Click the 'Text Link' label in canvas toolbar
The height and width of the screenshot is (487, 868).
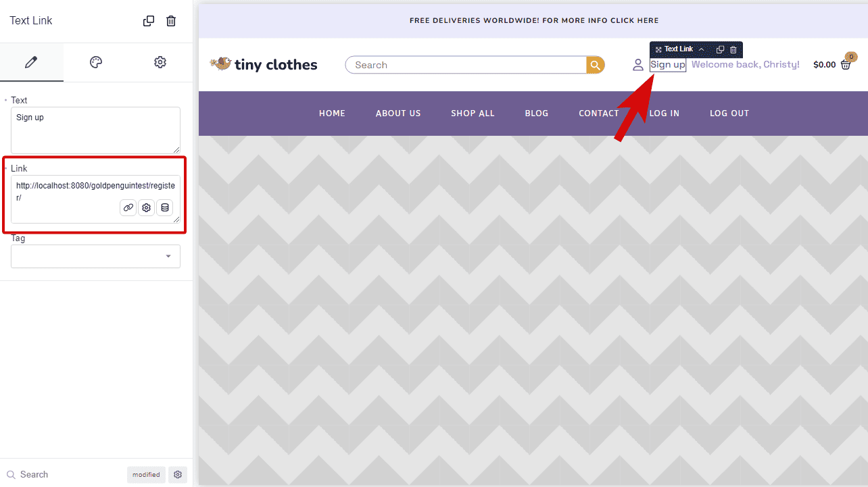click(x=679, y=49)
